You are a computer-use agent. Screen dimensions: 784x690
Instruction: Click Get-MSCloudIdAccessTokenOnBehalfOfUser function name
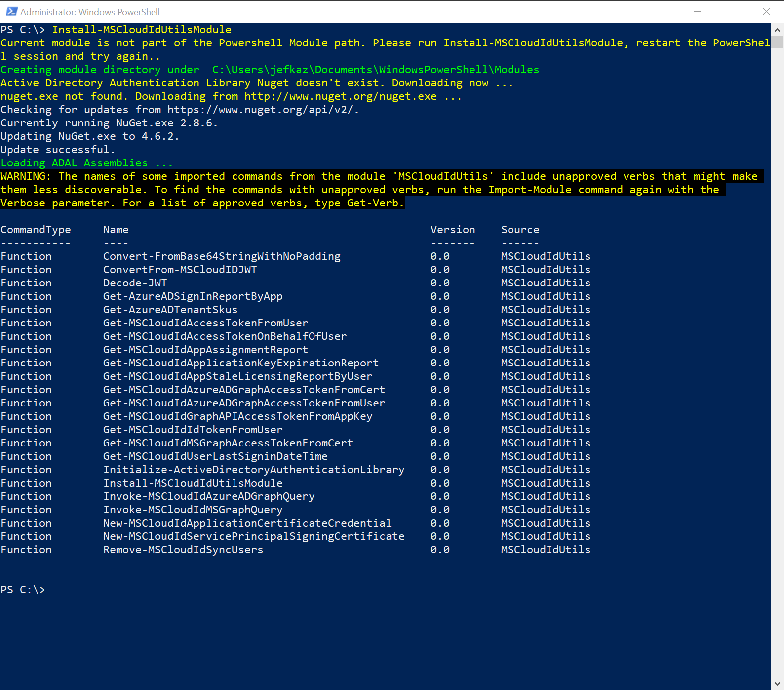225,336
